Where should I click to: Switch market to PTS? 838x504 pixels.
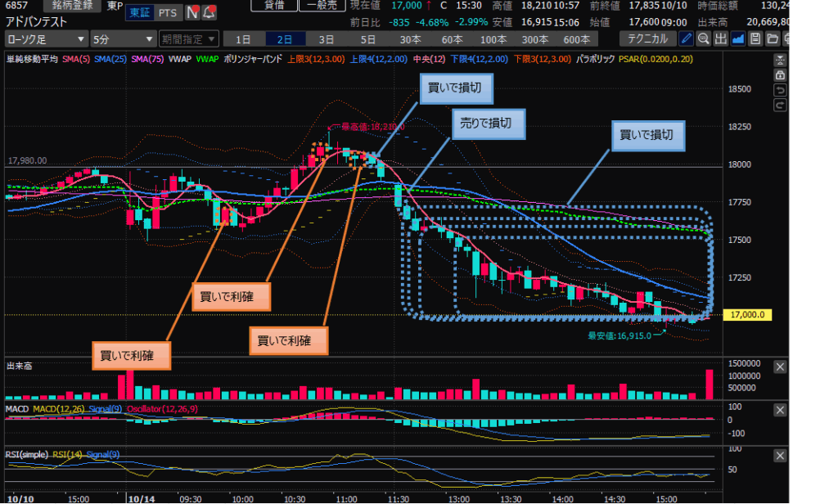[167, 12]
